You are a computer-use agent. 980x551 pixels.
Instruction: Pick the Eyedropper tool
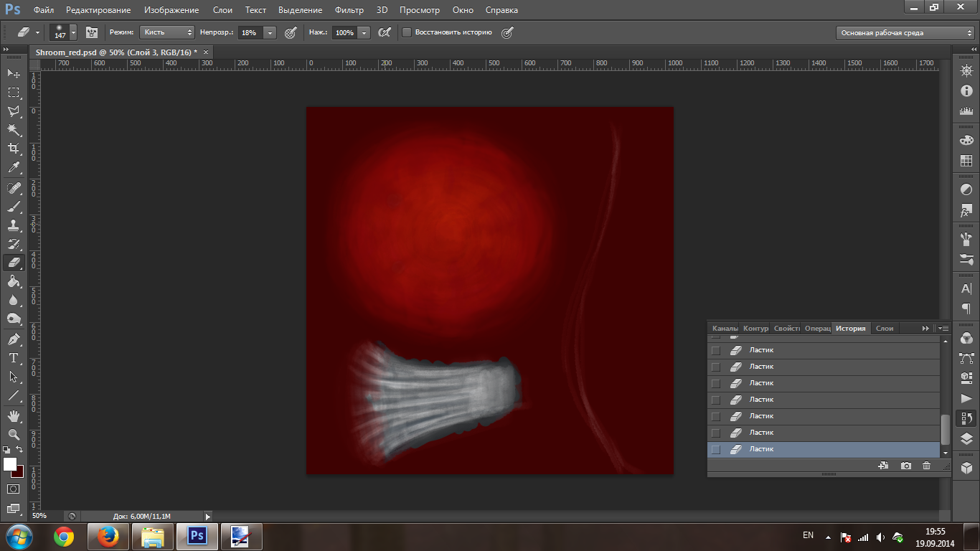(x=14, y=168)
